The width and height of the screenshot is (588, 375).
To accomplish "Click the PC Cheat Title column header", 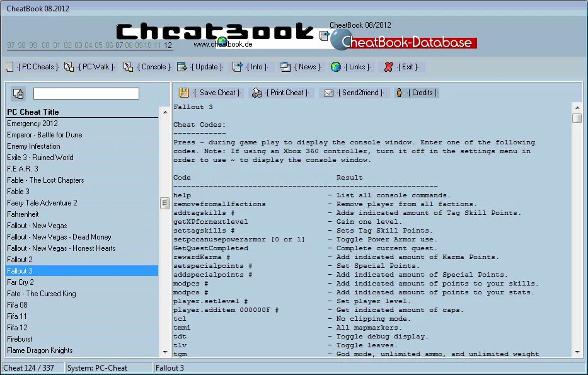I will (82, 112).
